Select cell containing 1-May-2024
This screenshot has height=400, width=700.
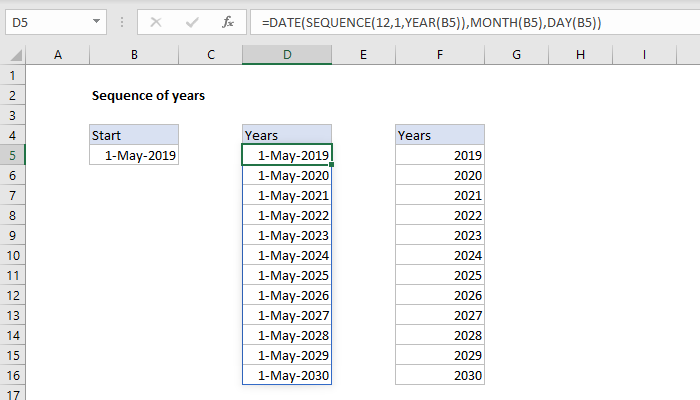coord(287,255)
